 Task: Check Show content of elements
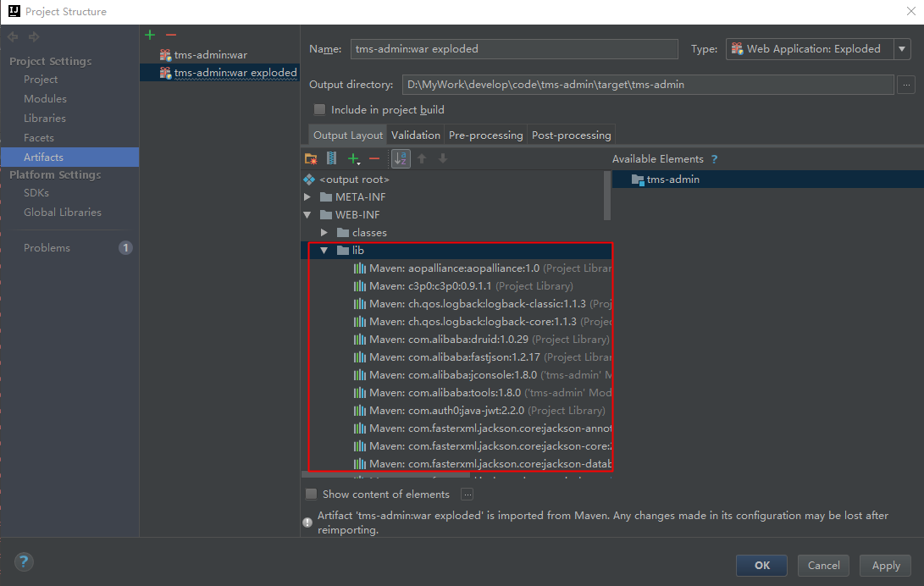click(x=311, y=495)
